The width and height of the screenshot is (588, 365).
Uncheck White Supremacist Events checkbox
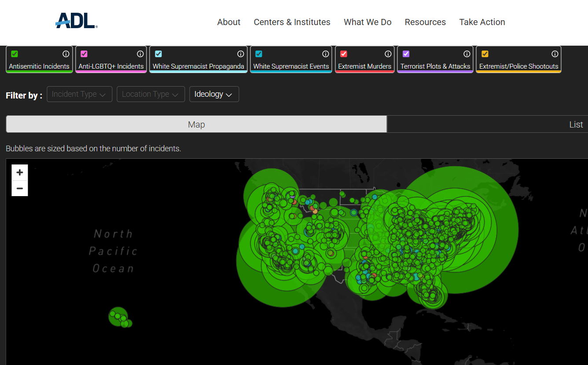pos(259,54)
